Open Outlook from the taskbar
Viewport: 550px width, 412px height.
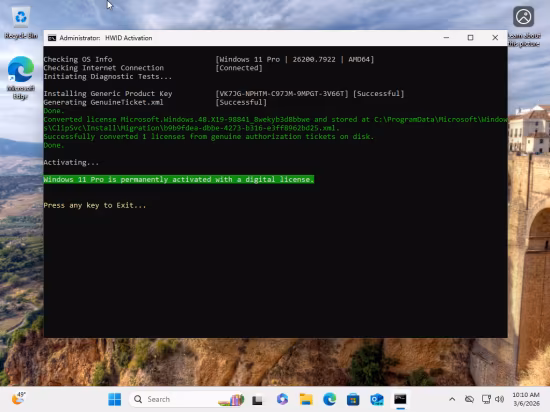[x=377, y=399]
